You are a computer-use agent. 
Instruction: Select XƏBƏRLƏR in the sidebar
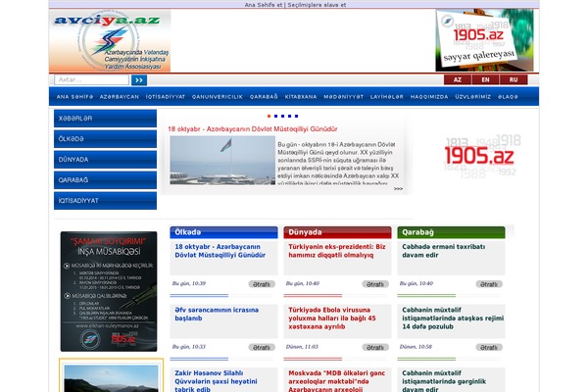click(x=106, y=119)
